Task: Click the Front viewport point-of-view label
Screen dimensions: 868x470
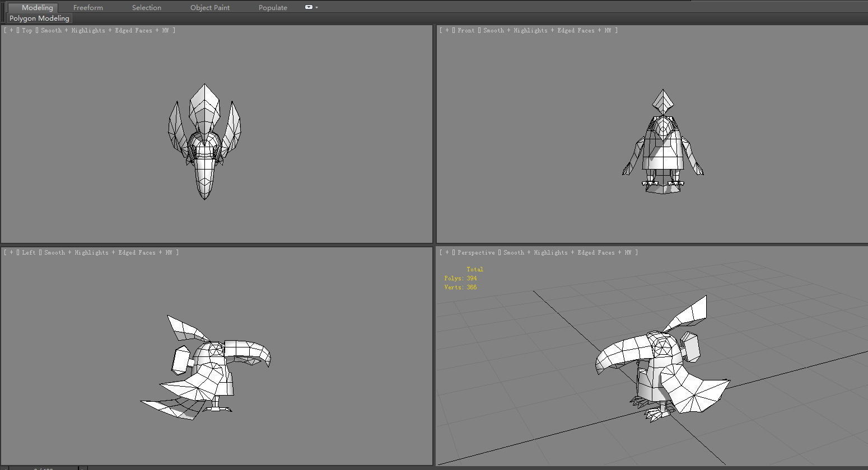Action: [465, 30]
